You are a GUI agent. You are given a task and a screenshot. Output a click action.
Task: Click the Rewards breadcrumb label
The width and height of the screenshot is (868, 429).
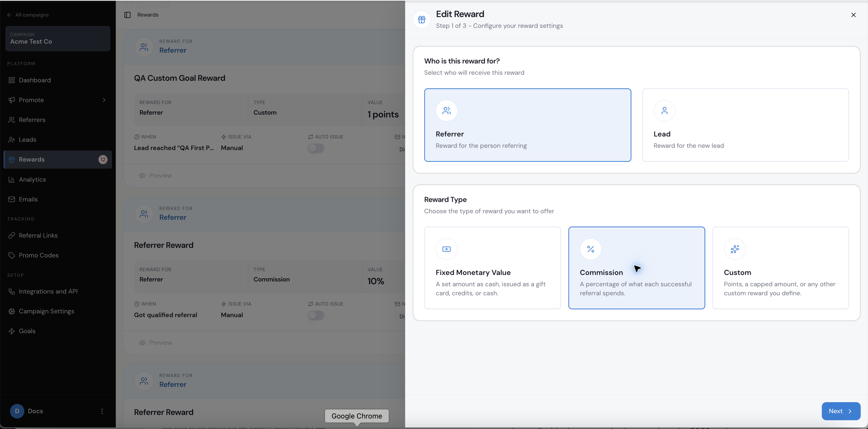tap(148, 15)
